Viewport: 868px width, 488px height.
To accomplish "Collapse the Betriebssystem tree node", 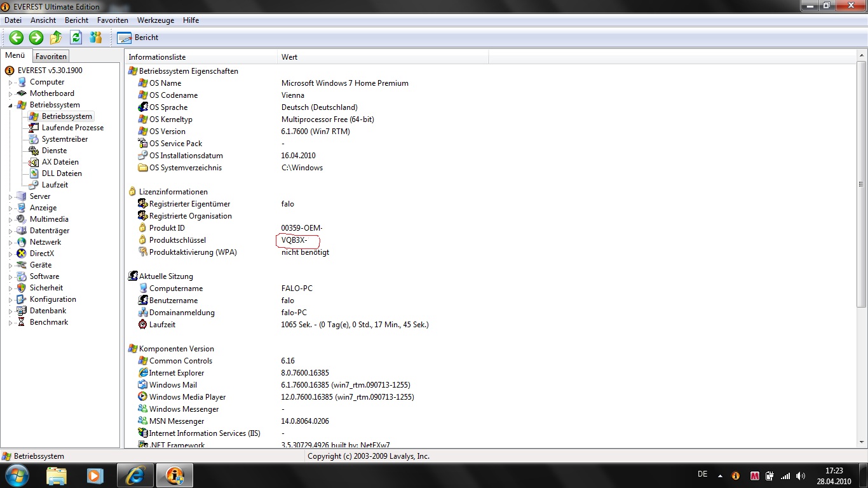I will click(x=10, y=105).
